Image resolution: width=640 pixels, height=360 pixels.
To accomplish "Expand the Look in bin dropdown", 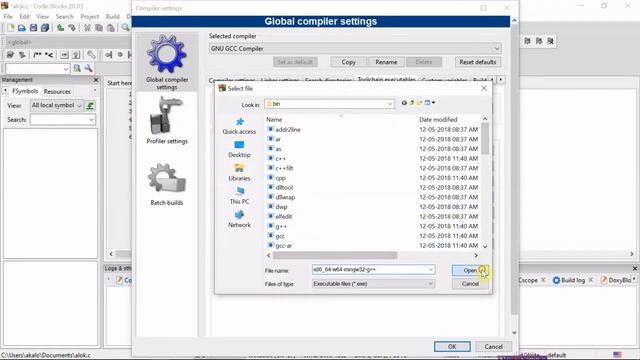I will coord(390,104).
